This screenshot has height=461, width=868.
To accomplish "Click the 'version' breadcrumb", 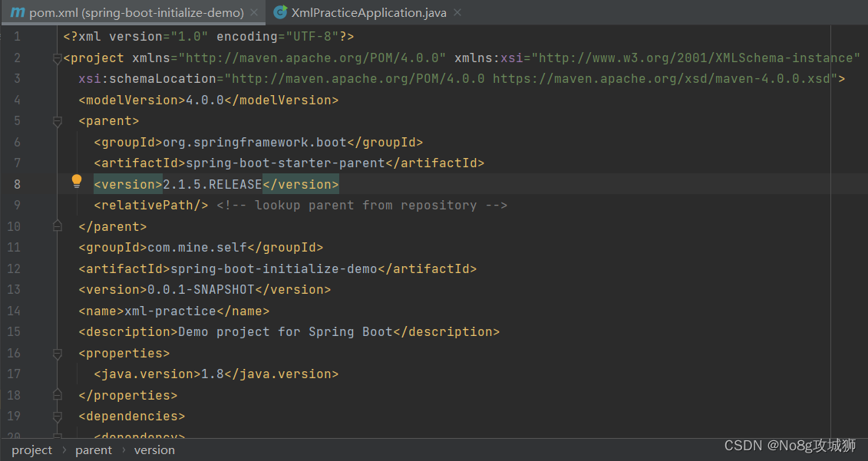I will (154, 450).
